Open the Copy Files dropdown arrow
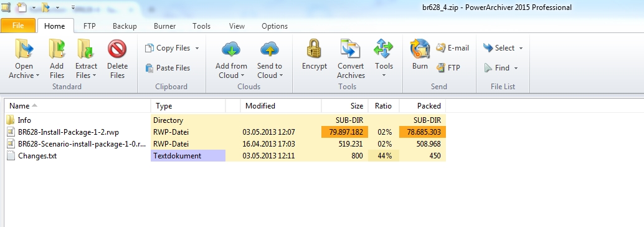The width and height of the screenshot is (644, 227). (197, 49)
